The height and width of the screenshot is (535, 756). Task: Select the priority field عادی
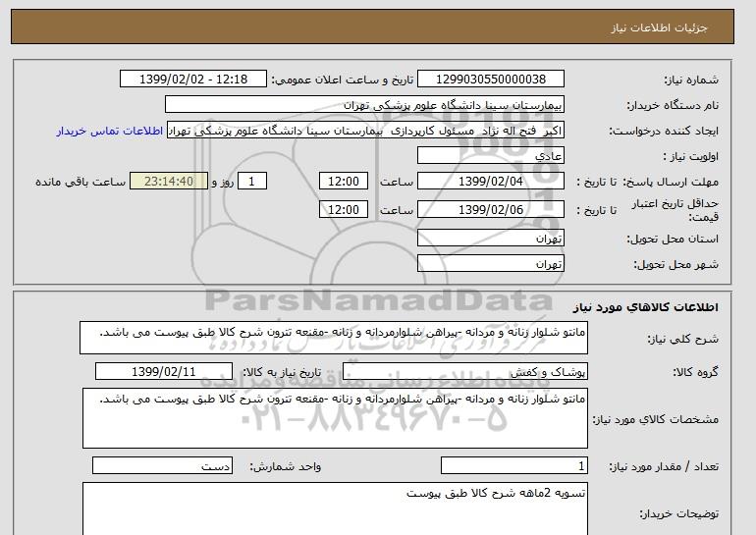click(490, 156)
